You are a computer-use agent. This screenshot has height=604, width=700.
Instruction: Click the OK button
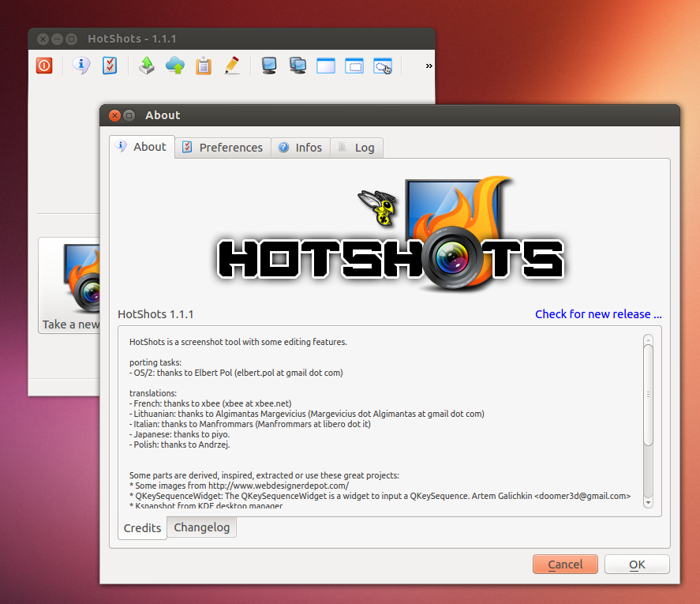[637, 565]
